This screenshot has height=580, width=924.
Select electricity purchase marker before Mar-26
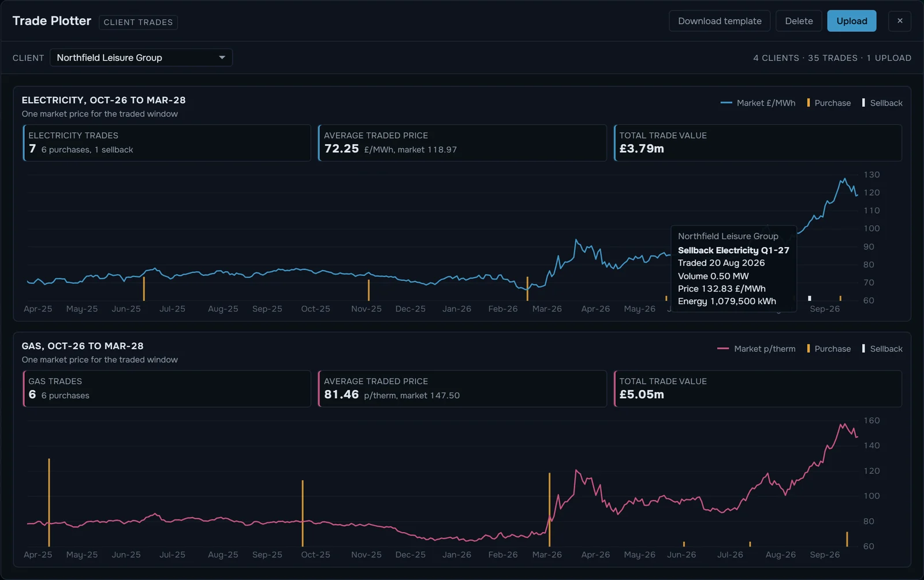(x=527, y=289)
